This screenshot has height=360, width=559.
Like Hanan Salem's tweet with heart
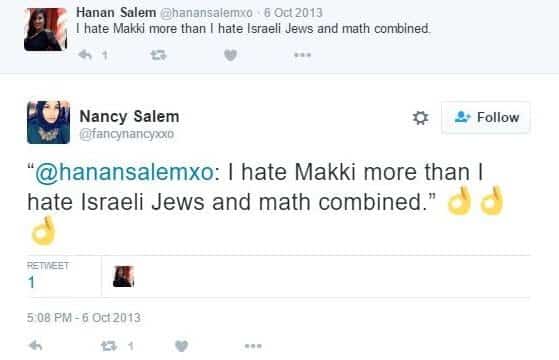click(231, 55)
